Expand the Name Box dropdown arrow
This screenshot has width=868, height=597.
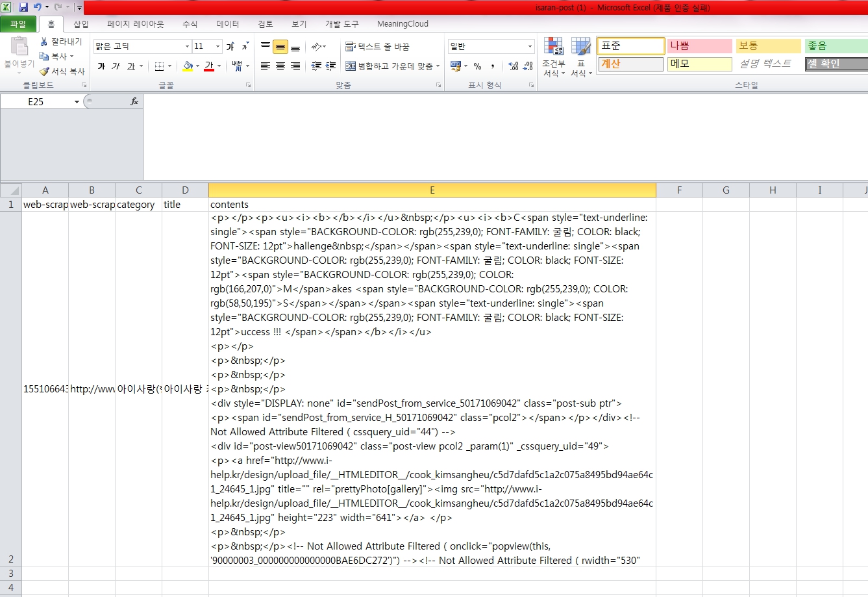pos(77,102)
